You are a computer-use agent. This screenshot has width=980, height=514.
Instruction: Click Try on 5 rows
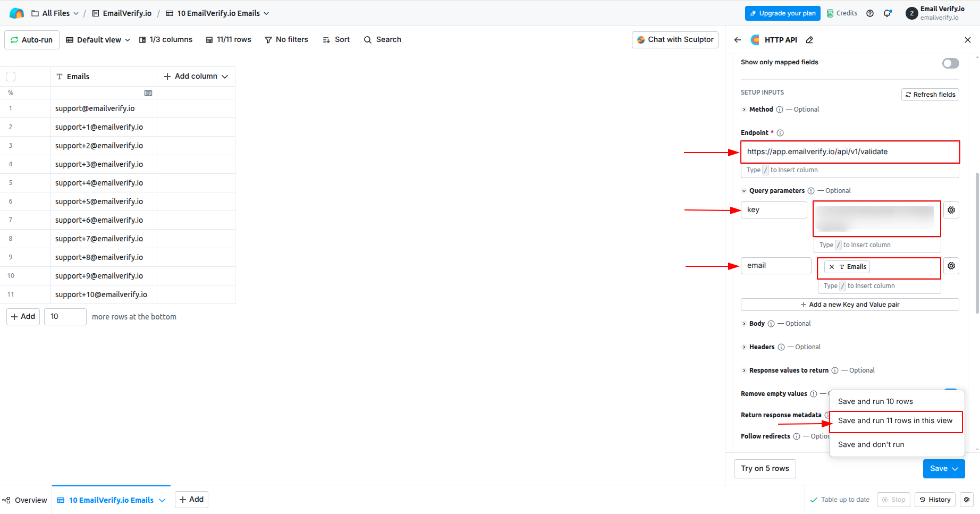[765, 469]
